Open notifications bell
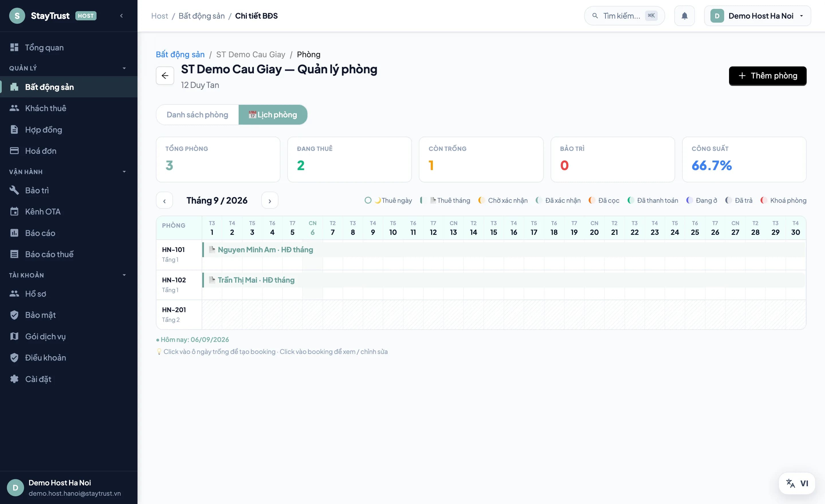This screenshot has height=504, width=825. point(684,16)
